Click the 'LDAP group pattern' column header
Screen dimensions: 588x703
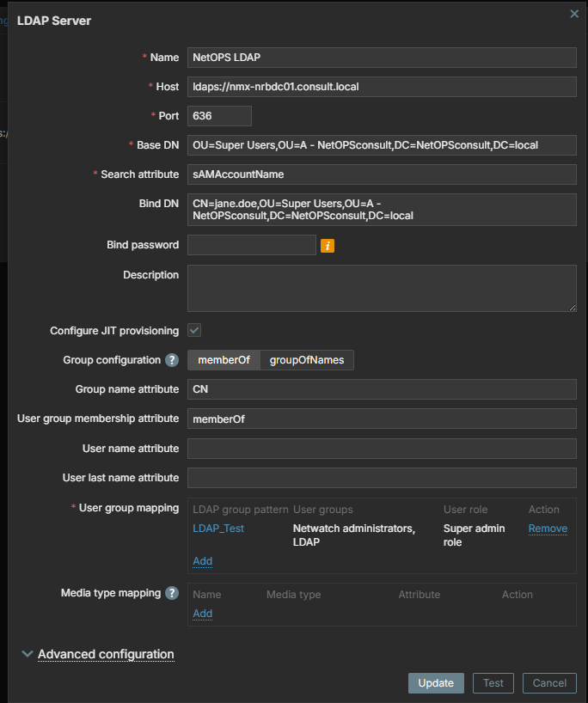click(x=241, y=510)
